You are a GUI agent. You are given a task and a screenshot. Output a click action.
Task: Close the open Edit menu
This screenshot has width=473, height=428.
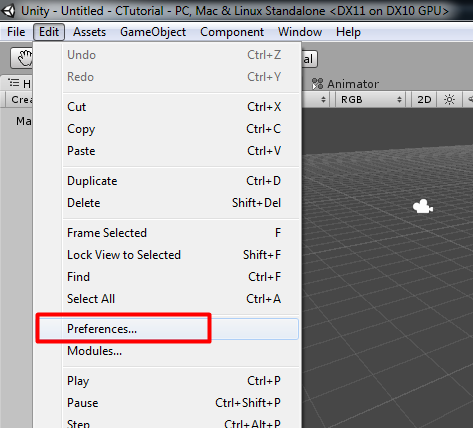(x=49, y=32)
